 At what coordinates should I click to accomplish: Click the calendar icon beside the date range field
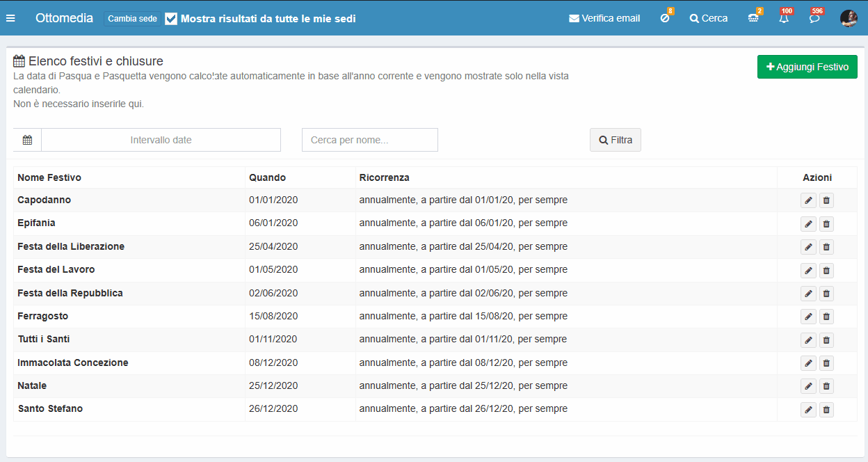[27, 140]
